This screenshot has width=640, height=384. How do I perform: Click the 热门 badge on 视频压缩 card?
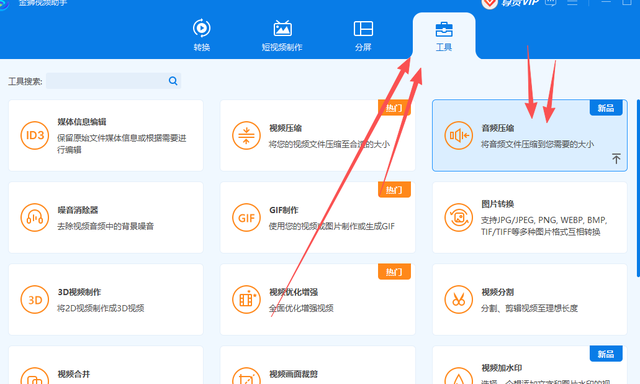pyautogui.click(x=394, y=108)
